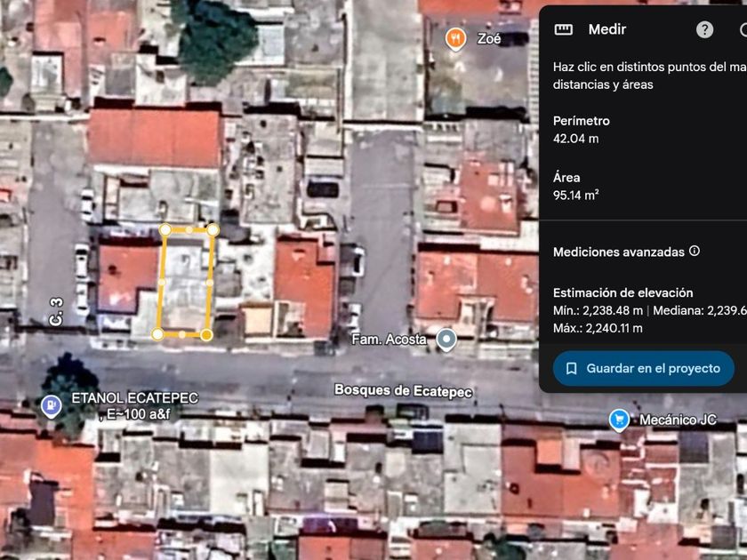Click the Bosques de Ecatepec street label

(x=403, y=391)
